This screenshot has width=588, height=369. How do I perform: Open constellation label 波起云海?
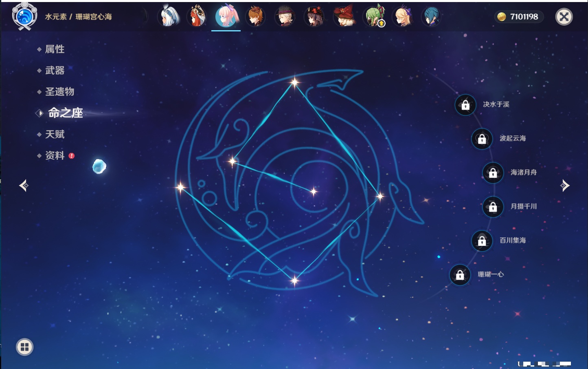[x=513, y=138]
